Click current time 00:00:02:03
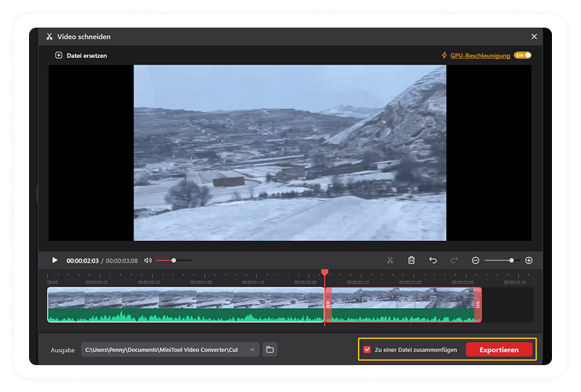The height and width of the screenshot is (392, 581). click(83, 261)
